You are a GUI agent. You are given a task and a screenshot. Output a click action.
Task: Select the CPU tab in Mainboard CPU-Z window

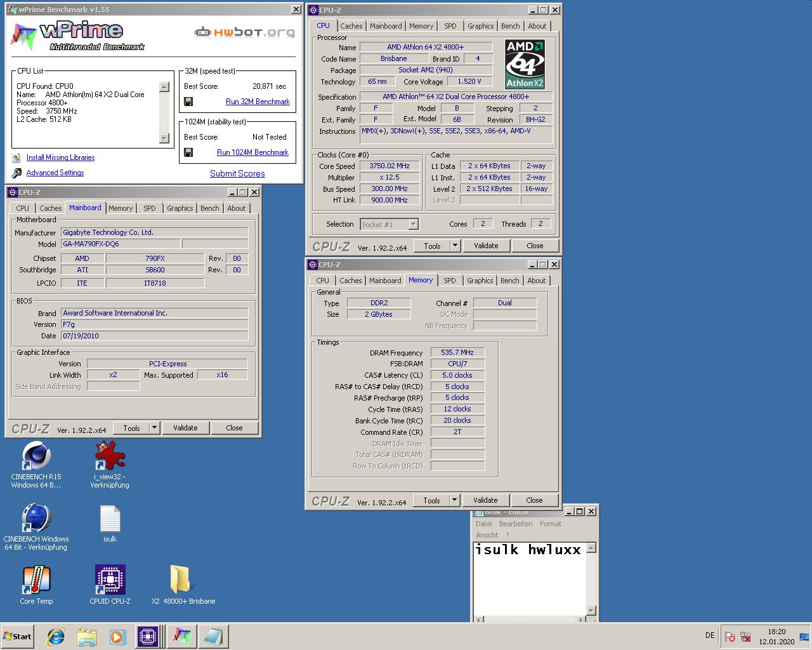23,208
